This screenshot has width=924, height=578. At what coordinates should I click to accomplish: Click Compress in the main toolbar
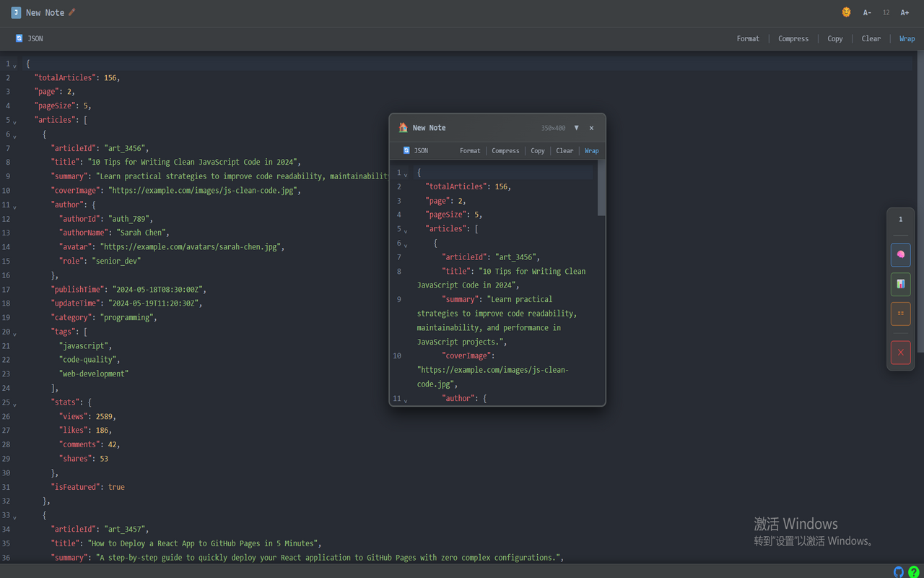(793, 38)
